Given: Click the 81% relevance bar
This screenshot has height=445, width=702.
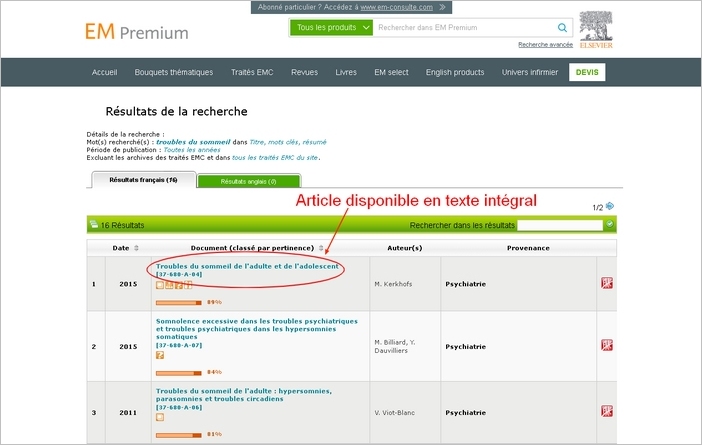Looking at the screenshot, I should point(179,435).
